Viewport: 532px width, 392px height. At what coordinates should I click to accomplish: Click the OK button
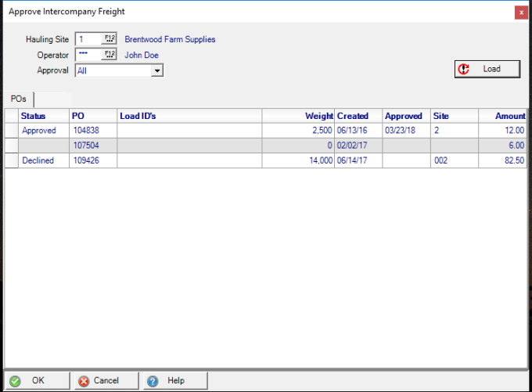37,380
